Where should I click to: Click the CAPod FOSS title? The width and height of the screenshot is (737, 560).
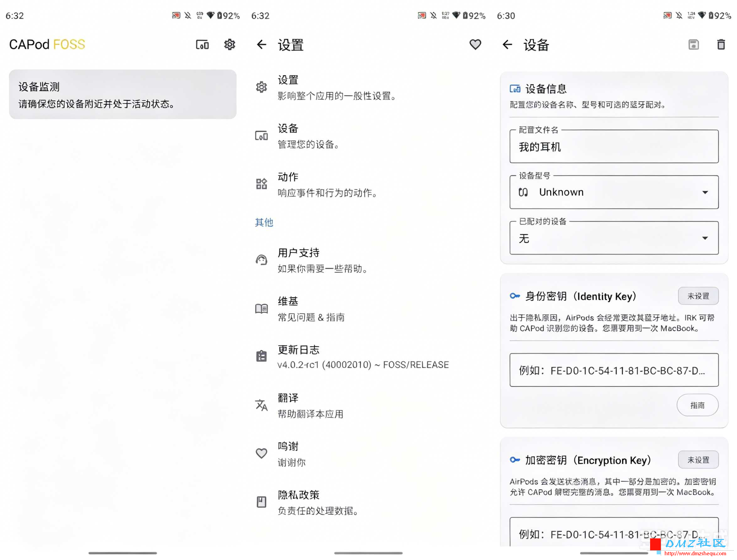(47, 45)
